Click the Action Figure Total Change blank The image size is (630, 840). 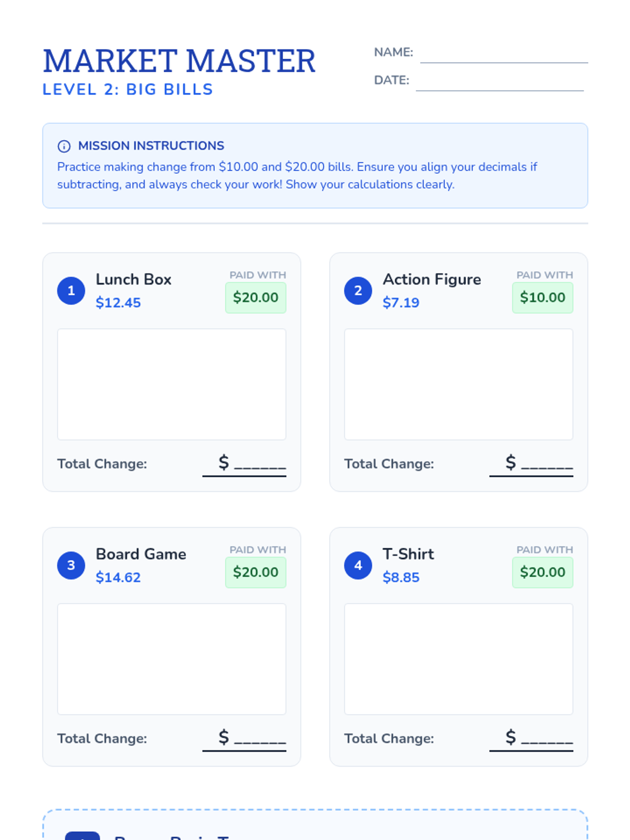coord(531,464)
